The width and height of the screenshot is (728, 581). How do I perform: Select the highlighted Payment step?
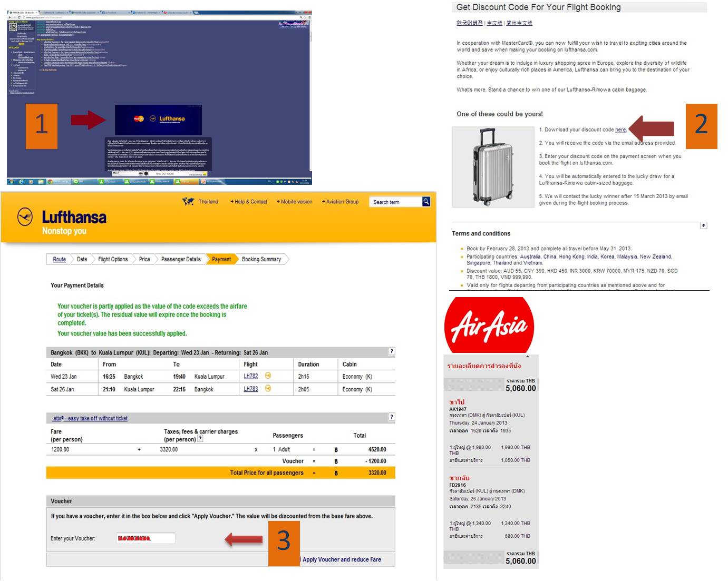click(221, 259)
